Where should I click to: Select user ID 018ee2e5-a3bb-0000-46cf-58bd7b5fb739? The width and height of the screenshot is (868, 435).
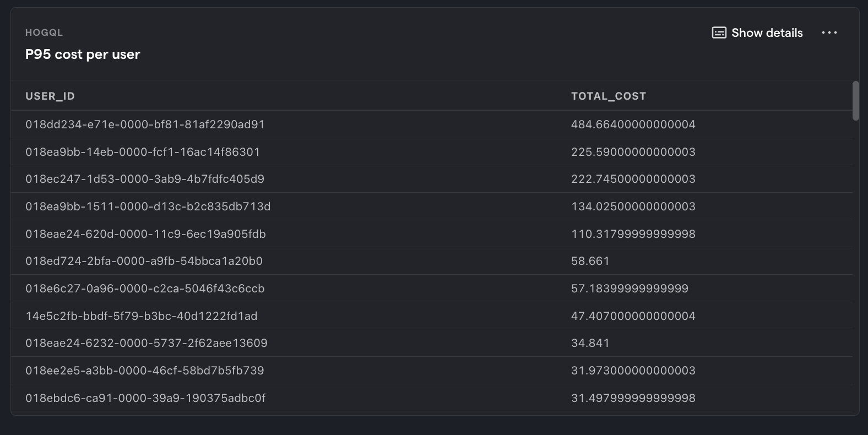[145, 371]
